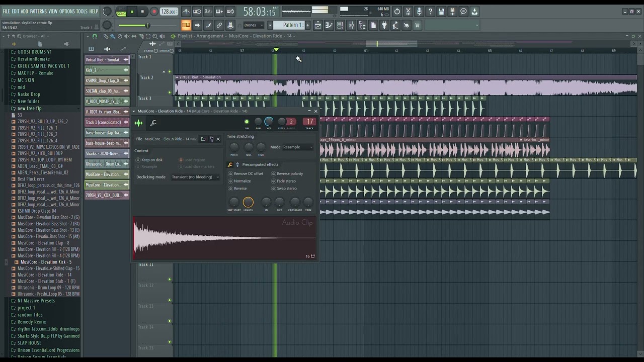This screenshot has width=644, height=362.
Task: Expand the Browser - All dropdown
Action: pos(37,36)
